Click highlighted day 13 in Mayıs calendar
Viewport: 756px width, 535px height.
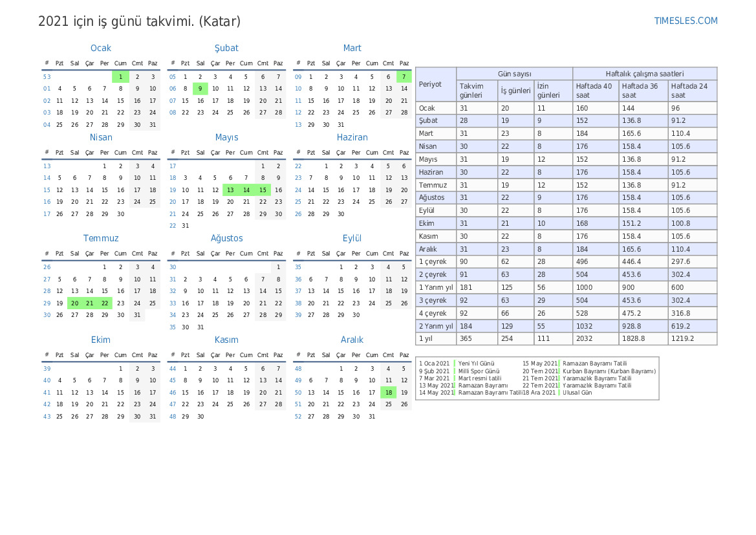tap(230, 190)
